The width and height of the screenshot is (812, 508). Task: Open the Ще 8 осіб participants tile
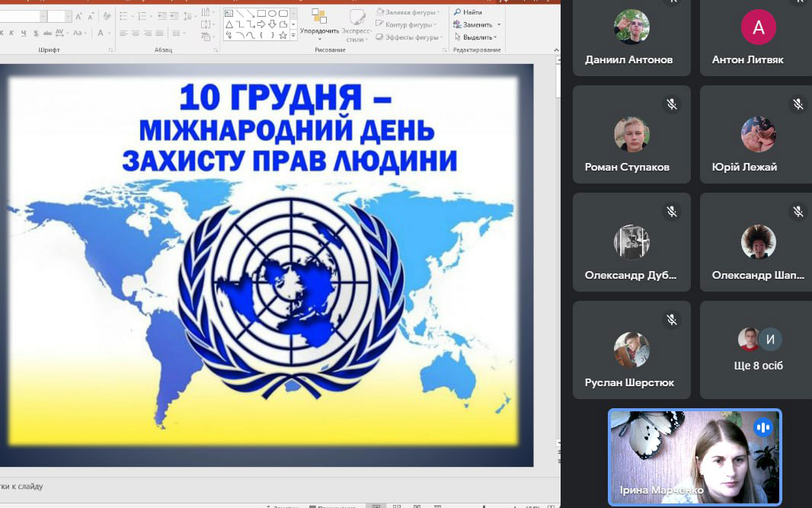[x=756, y=350]
